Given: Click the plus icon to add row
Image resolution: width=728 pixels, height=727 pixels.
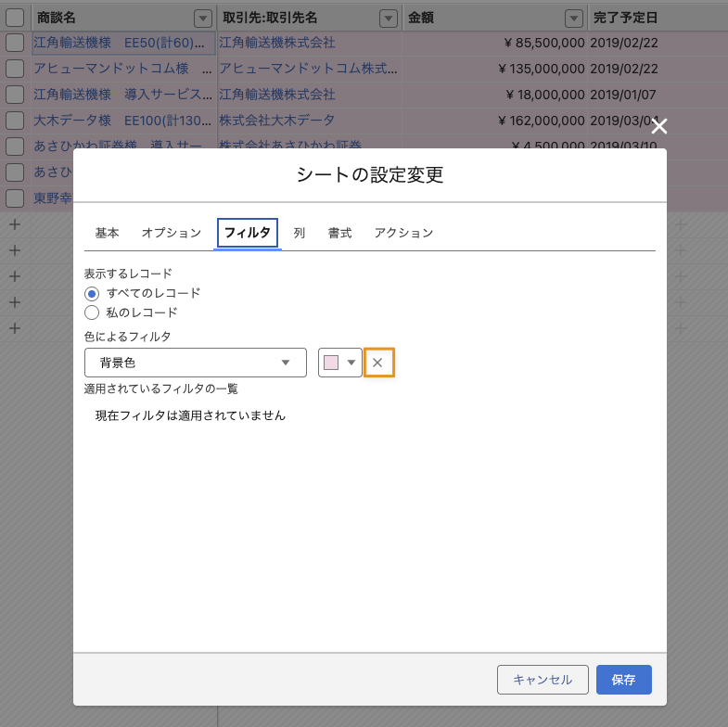Looking at the screenshot, I should point(14,224).
